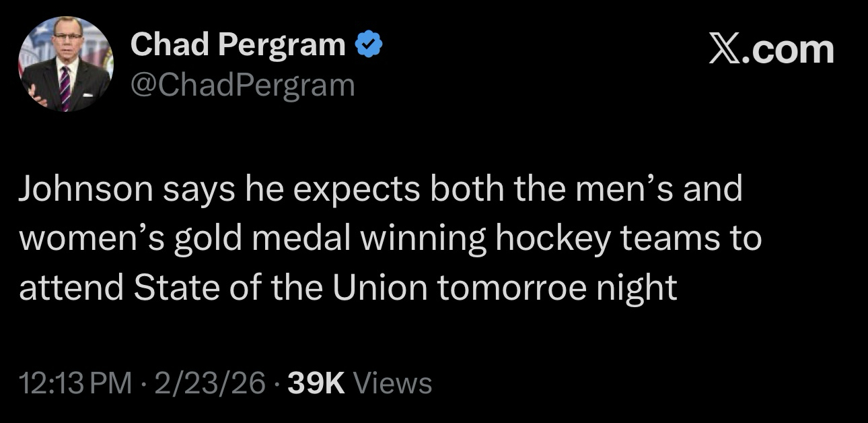Click the word "women's" in the post
868x423 pixels.
tap(92, 240)
